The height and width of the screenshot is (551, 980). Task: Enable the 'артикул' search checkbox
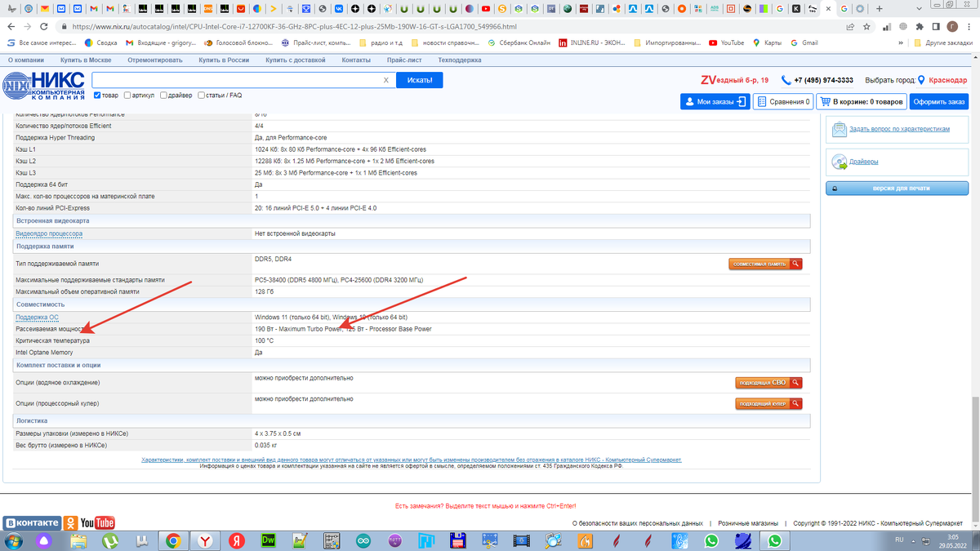127,96
